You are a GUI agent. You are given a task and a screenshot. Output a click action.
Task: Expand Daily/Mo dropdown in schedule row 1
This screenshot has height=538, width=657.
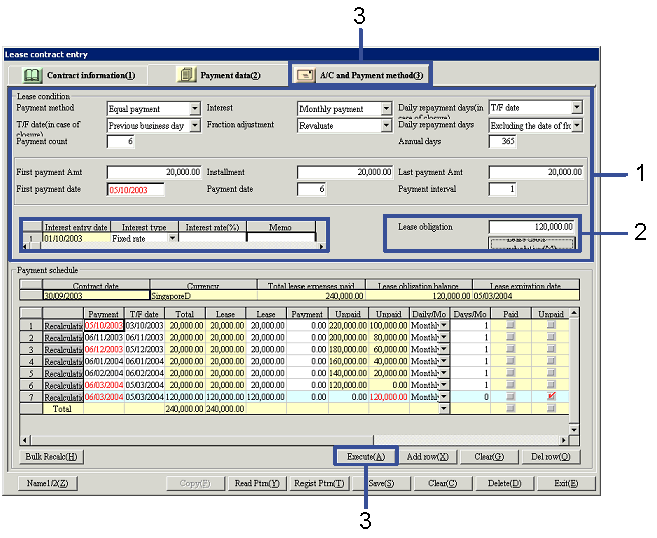coord(444,326)
